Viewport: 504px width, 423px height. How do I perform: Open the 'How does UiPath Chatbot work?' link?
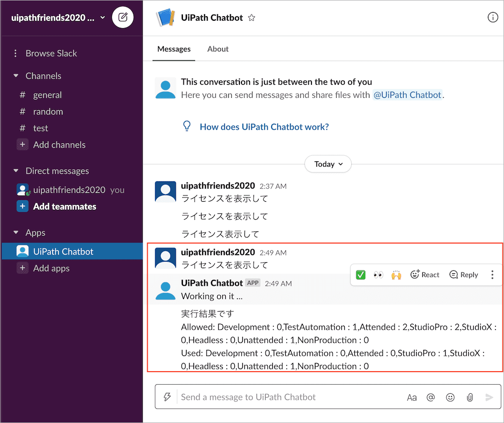click(x=264, y=127)
